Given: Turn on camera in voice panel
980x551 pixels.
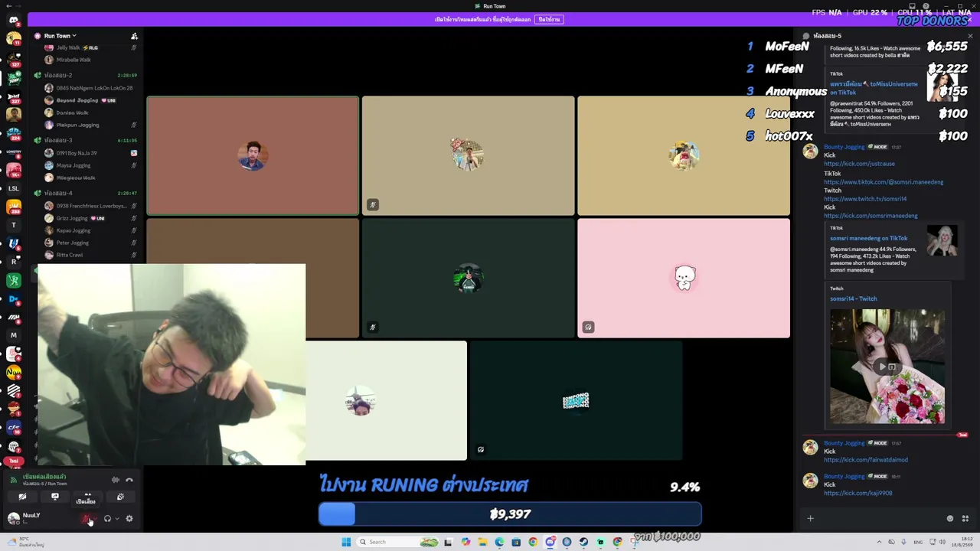Looking at the screenshot, I should (22, 497).
